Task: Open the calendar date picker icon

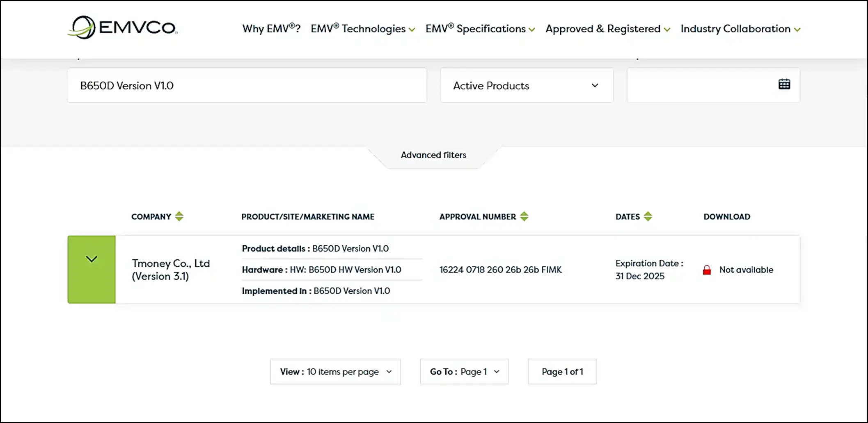Action: click(784, 84)
